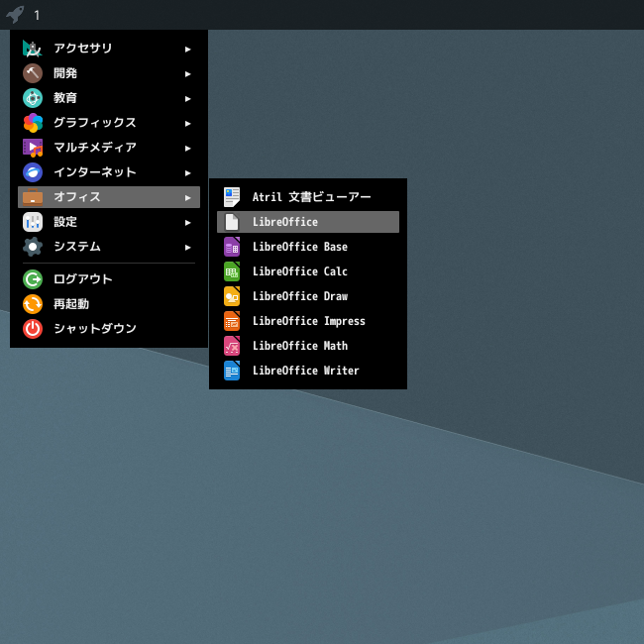Image resolution: width=644 pixels, height=644 pixels.
Task: Select workspace 1 in the top panel
Action: pyautogui.click(x=37, y=16)
